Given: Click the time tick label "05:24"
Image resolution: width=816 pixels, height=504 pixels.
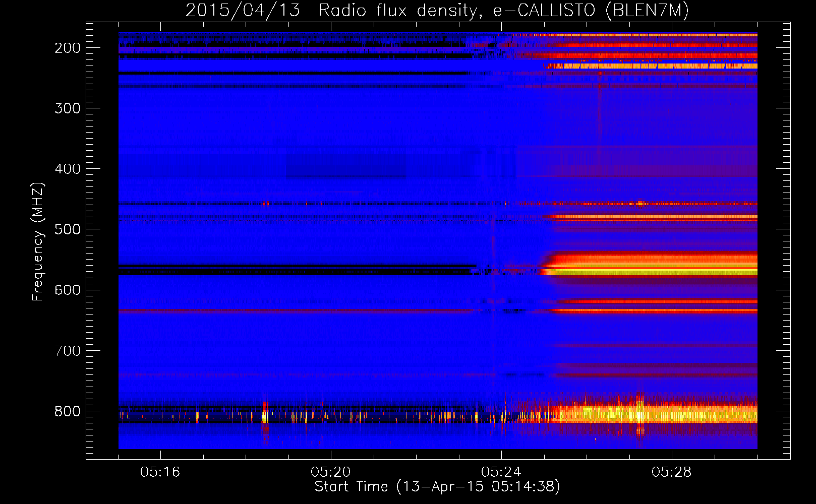Looking at the screenshot, I should tap(501, 472).
